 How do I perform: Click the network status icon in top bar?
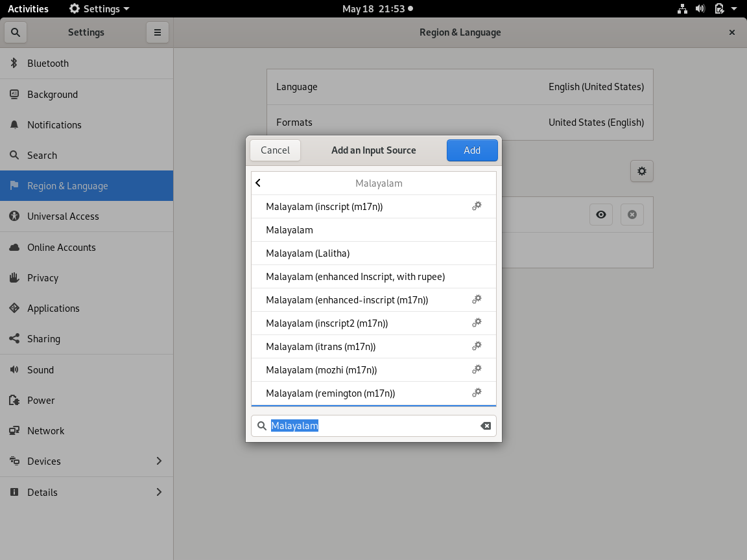pyautogui.click(x=682, y=9)
